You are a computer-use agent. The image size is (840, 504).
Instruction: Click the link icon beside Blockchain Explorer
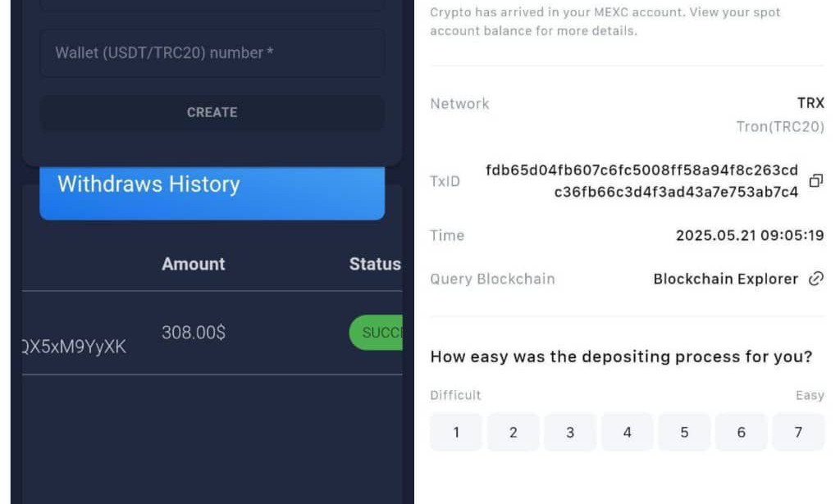tap(815, 279)
